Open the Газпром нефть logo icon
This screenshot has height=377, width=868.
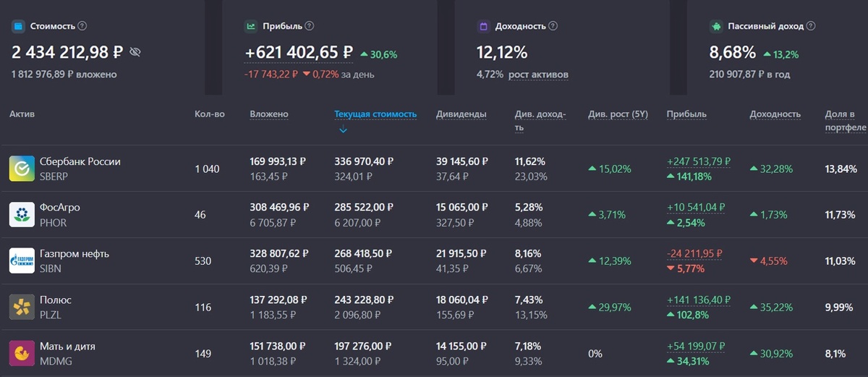(x=22, y=261)
